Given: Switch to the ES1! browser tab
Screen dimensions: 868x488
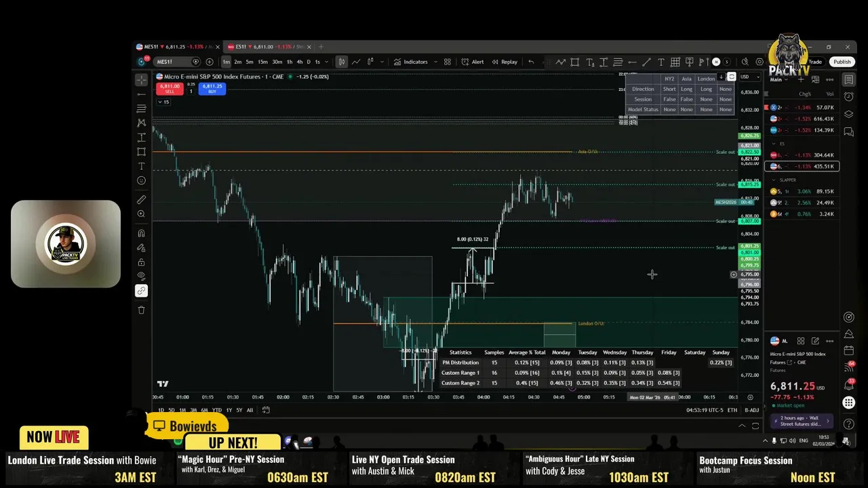Looking at the screenshot, I should [269, 47].
